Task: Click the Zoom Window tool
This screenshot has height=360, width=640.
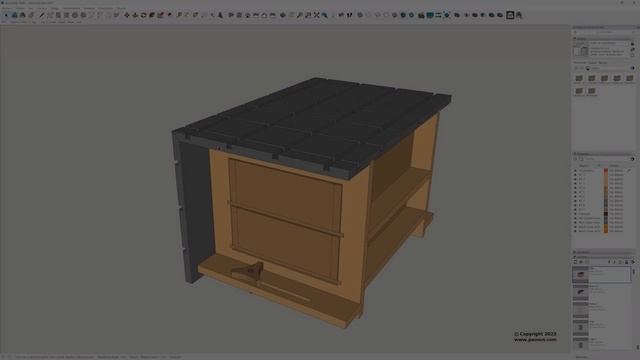Action: pyautogui.click(x=308, y=15)
